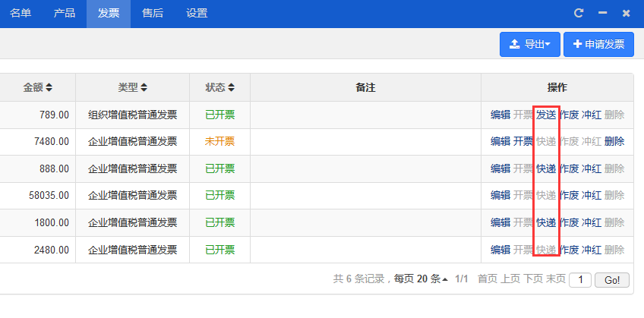This screenshot has width=644, height=318.
Task: Click 发送 link in the 789.00 row
Action: (x=546, y=115)
